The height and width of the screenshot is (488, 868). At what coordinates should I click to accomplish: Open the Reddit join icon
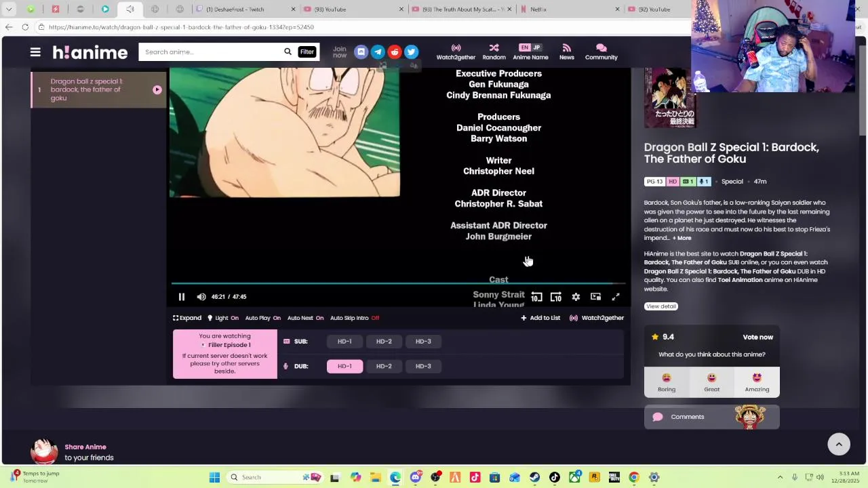pos(395,52)
